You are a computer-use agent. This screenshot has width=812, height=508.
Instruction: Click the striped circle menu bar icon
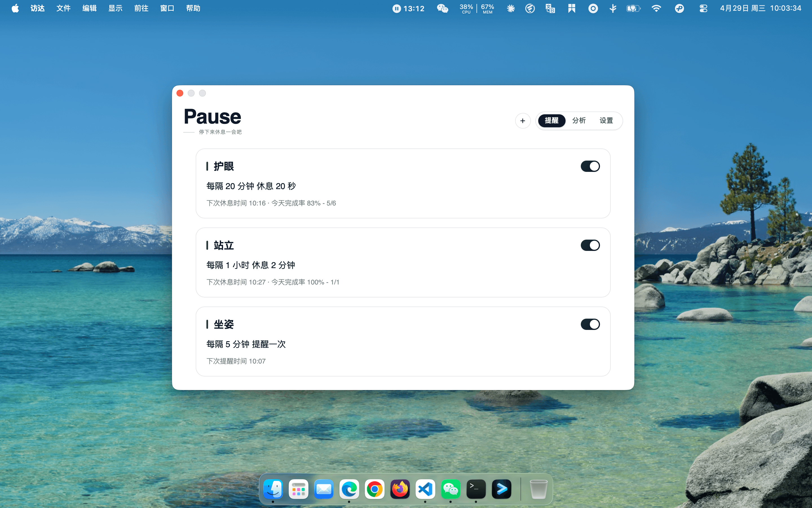click(x=530, y=8)
